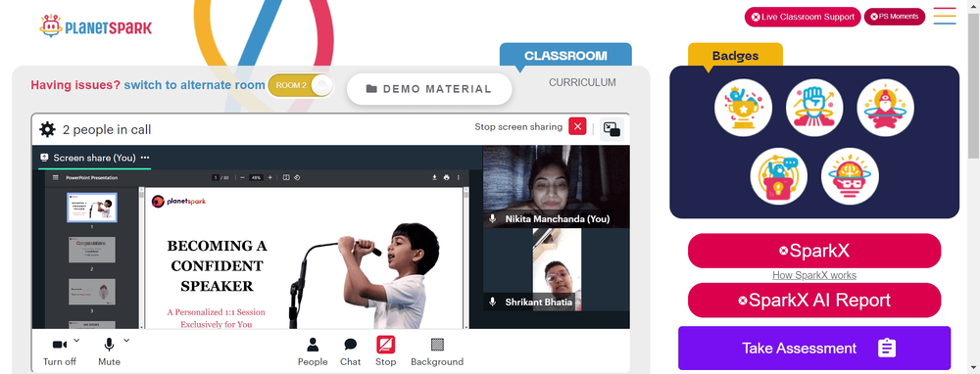This screenshot has width=980, height=374.
Task: Open PDF viewer more actions menu
Action: pos(458,178)
